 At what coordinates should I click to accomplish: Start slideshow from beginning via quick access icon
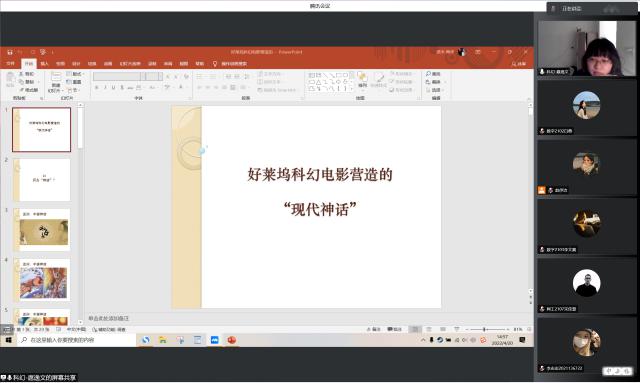pyautogui.click(x=43, y=52)
